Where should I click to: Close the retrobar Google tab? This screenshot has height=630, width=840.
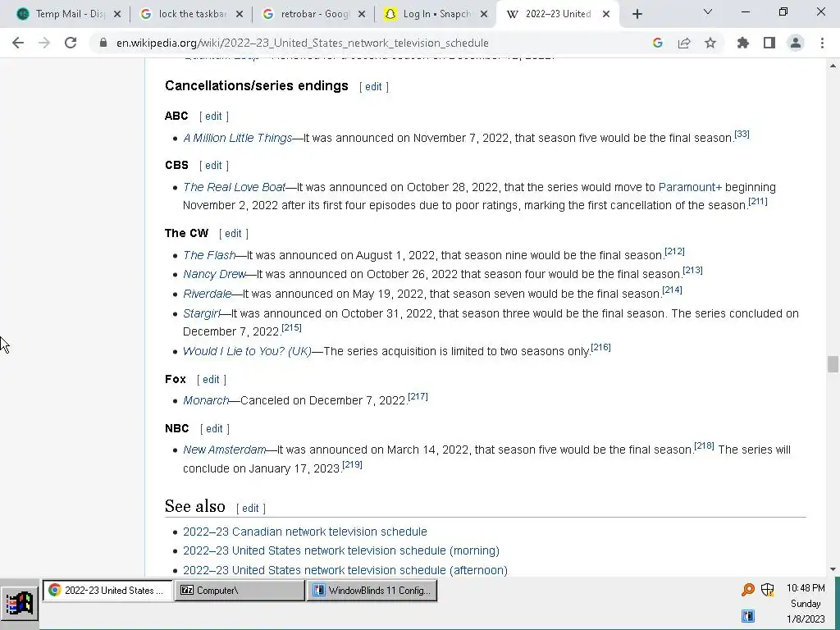tap(362, 15)
